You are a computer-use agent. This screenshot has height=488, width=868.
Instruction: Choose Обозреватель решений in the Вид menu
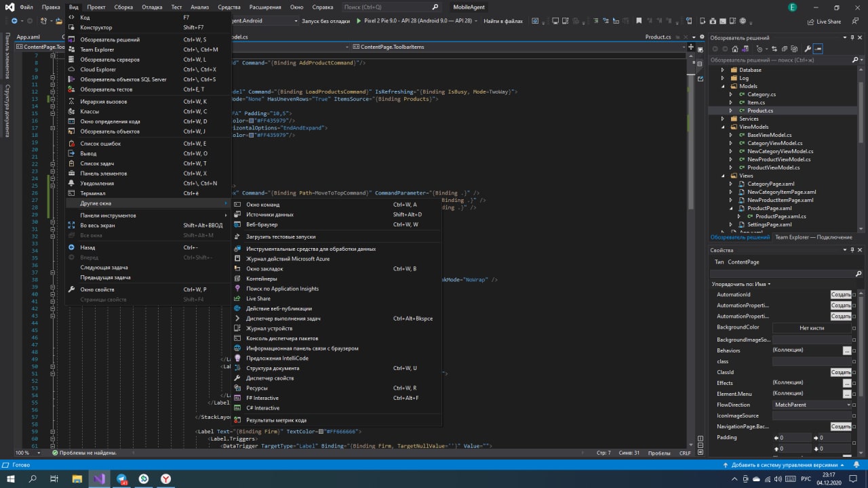pos(148,39)
